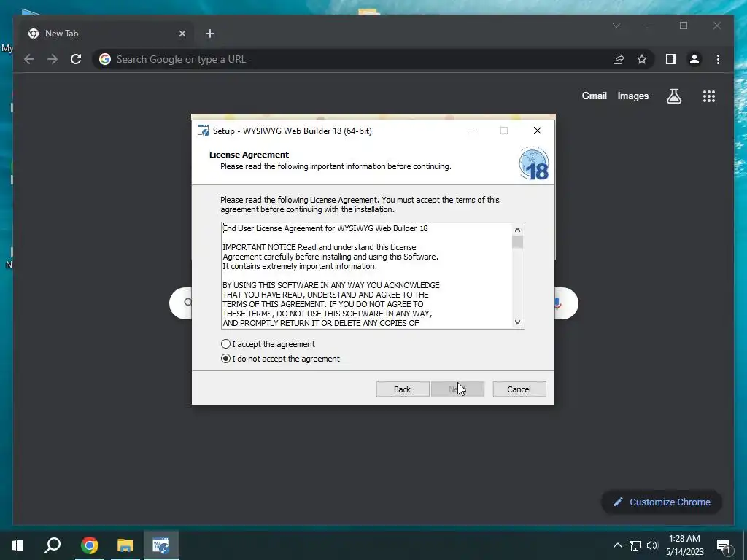Close the New Tab tab
This screenshot has width=747, height=560.
pos(182,34)
